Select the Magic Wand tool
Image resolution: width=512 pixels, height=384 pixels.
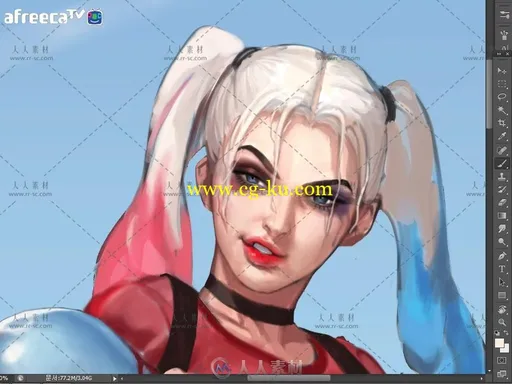[502, 110]
